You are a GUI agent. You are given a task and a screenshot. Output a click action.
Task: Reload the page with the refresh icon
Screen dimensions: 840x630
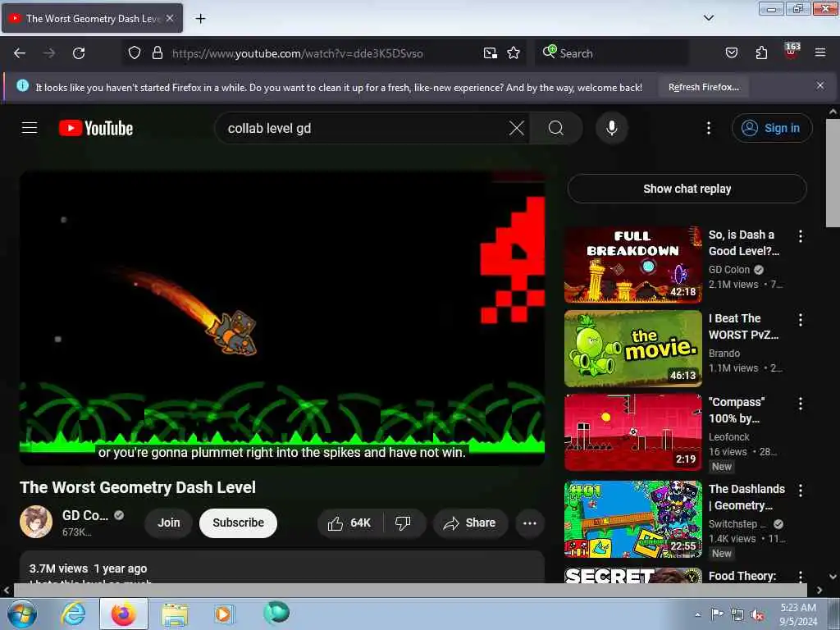(79, 53)
